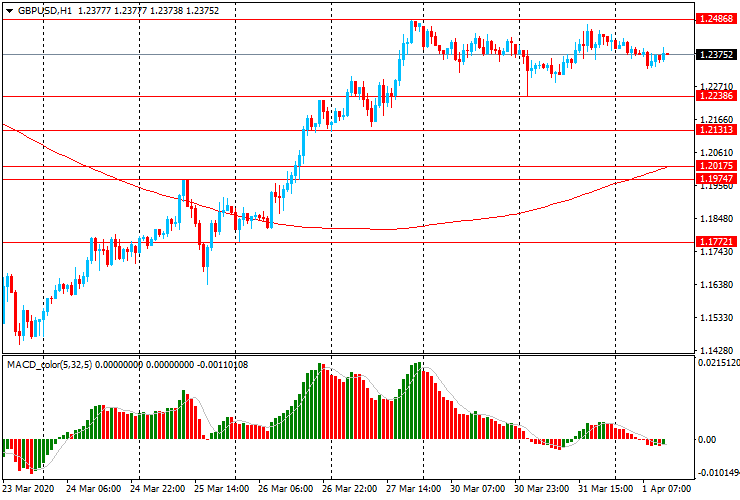Click the 27 Mar 14:00 time label

[x=414, y=490]
